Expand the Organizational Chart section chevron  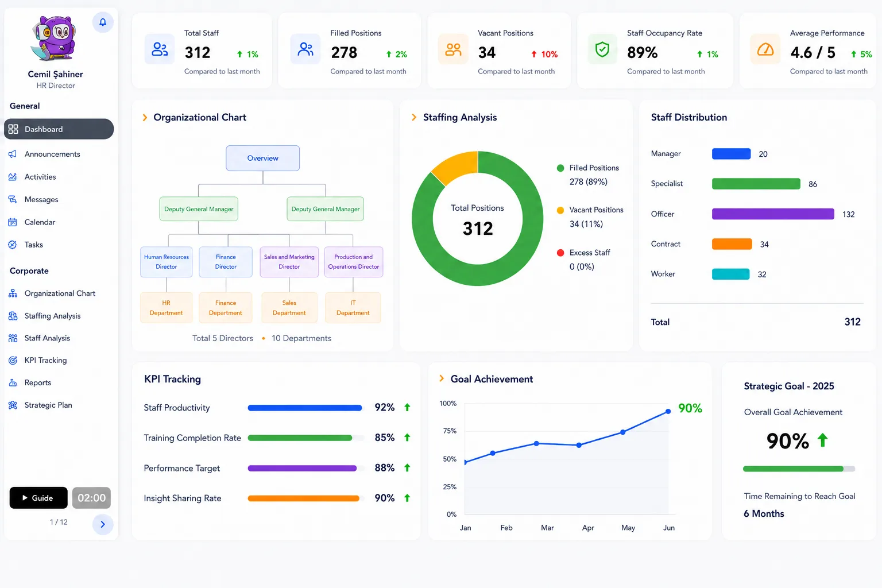pos(145,117)
